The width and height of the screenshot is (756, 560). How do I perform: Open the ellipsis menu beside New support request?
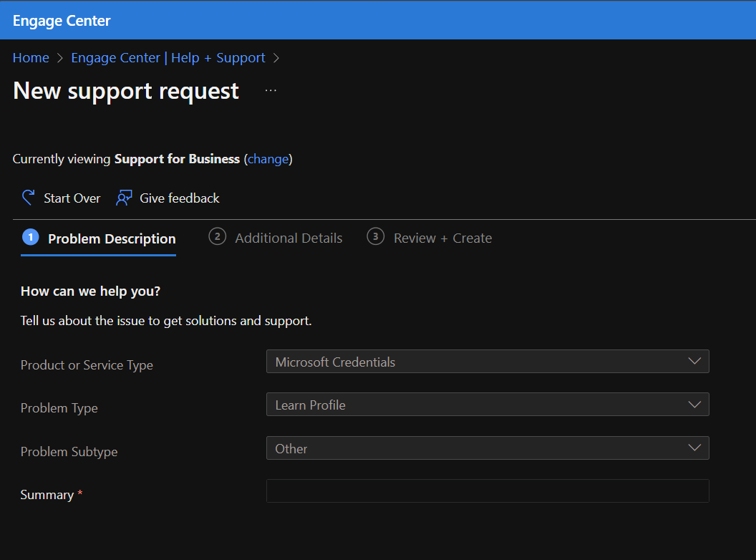click(x=271, y=90)
